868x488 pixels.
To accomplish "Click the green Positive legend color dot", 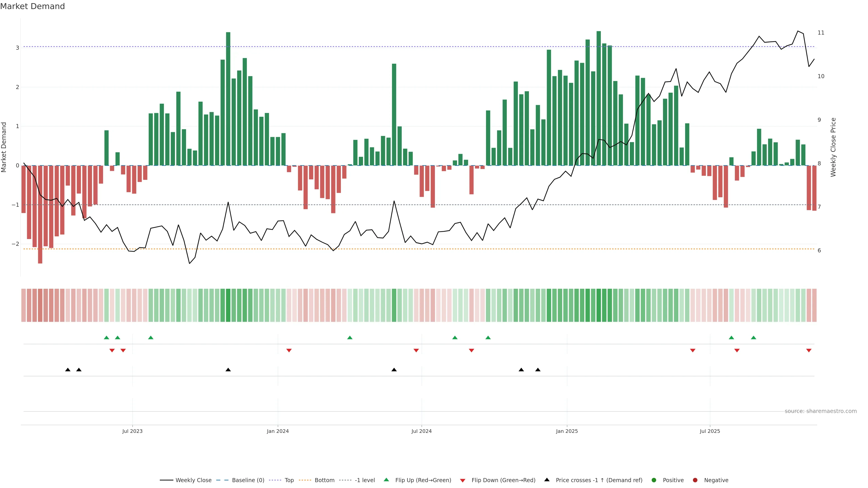I will click(654, 480).
